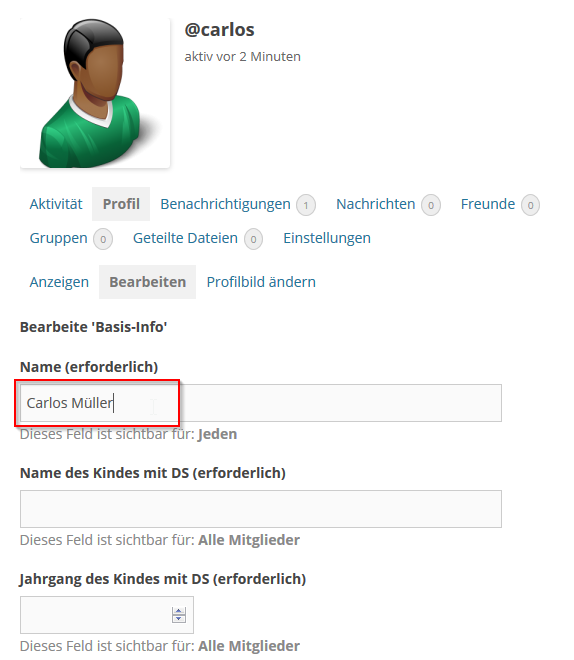Open Einstellungen tab
This screenshot has width=574, height=660.
pyautogui.click(x=327, y=238)
